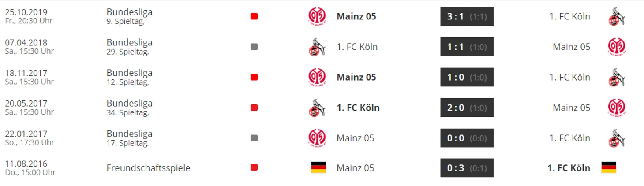
Task: Open the 3:1 score of the 25.10.2019 match
Action: tap(467, 16)
